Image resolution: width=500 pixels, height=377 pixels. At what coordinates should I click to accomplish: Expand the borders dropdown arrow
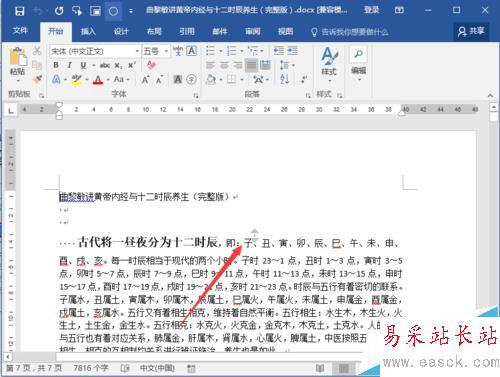[242, 80]
